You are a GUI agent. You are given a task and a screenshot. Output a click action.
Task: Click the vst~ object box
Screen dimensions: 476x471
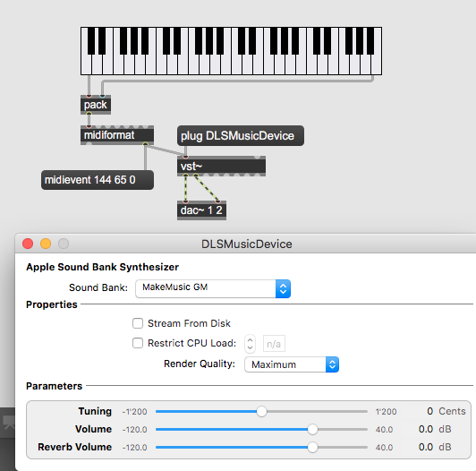pyautogui.click(x=221, y=167)
